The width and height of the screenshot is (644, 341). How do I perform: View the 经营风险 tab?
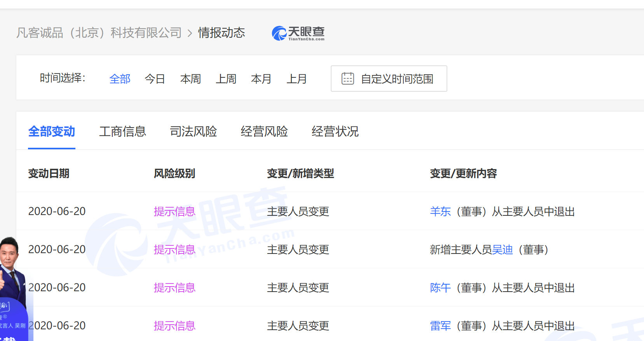click(264, 131)
